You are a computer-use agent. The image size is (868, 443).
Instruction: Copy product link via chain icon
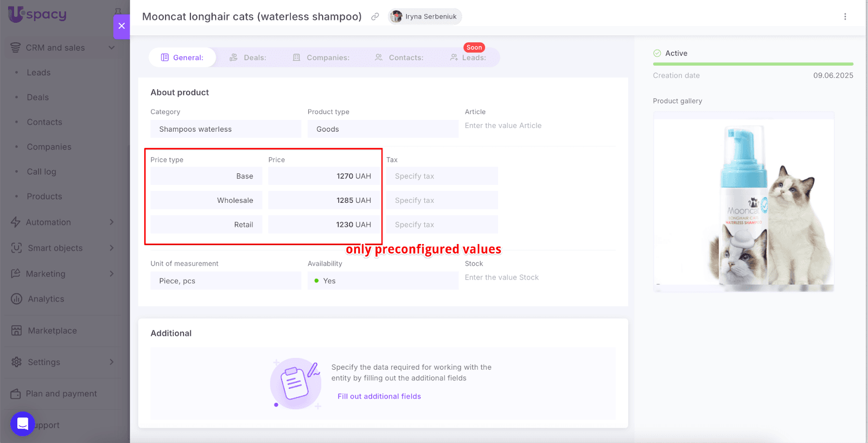375,17
